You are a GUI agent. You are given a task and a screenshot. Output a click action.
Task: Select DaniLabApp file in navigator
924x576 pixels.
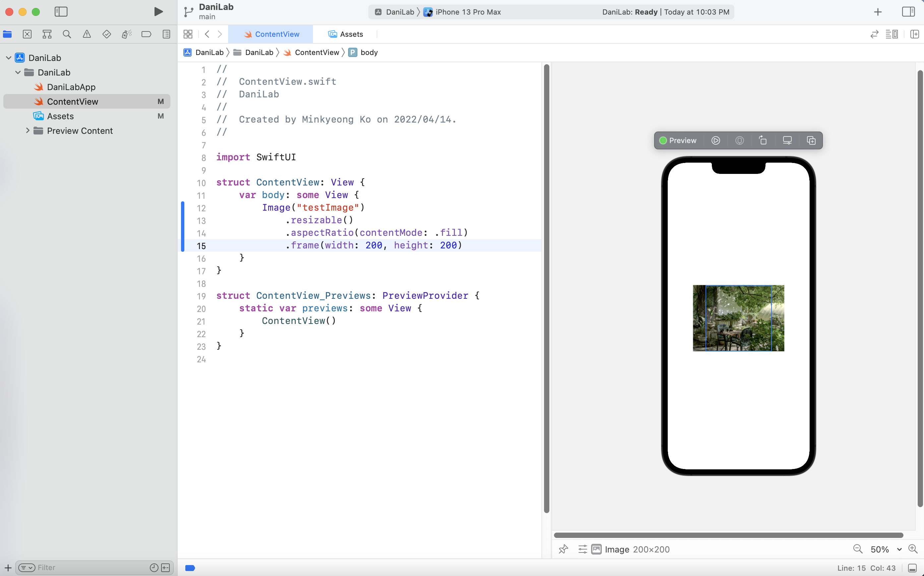click(x=71, y=87)
